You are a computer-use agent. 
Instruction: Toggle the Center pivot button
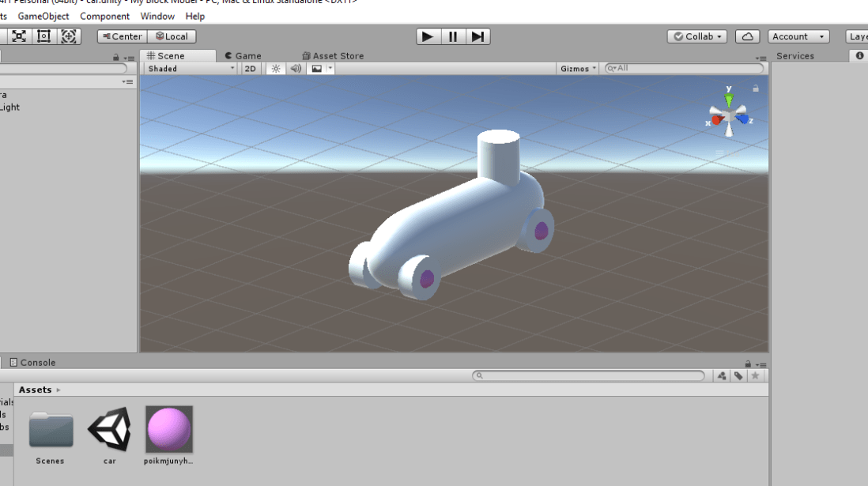(x=122, y=36)
